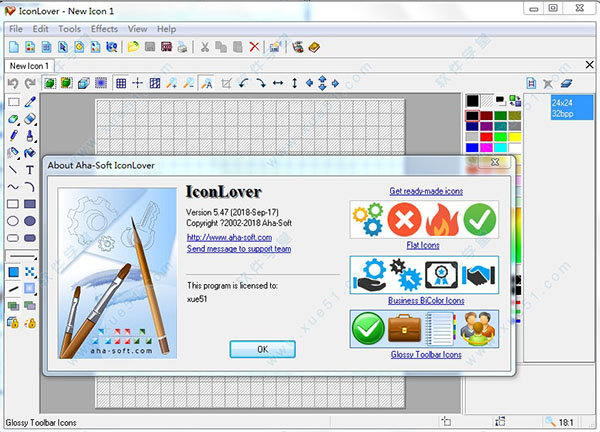Image resolution: width=600 pixels, height=432 pixels.
Task: Select the straight line tool
Action: point(13,170)
